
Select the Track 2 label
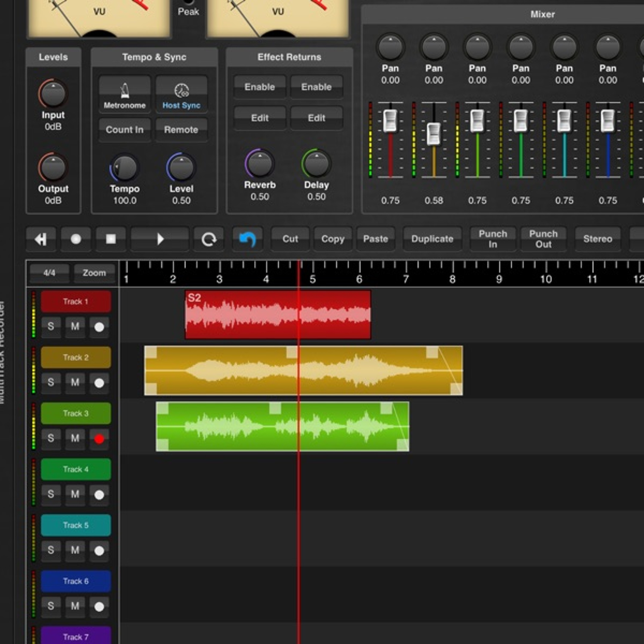[76, 357]
